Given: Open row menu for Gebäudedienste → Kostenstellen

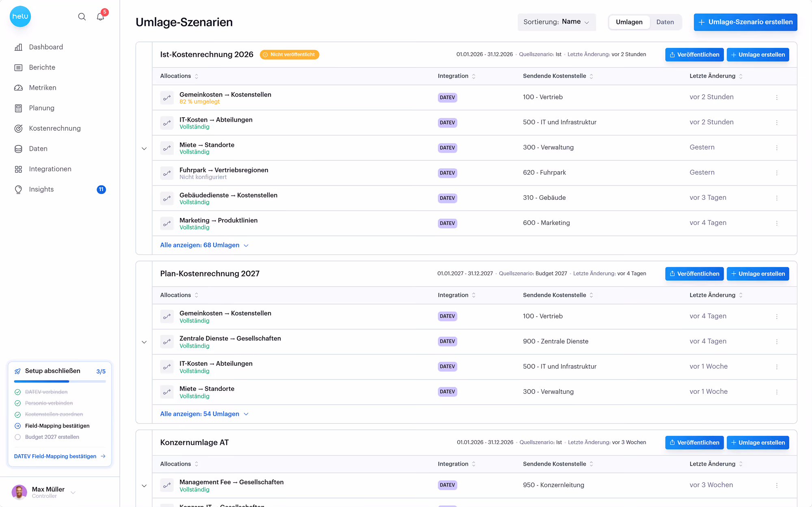Looking at the screenshot, I should [777, 198].
